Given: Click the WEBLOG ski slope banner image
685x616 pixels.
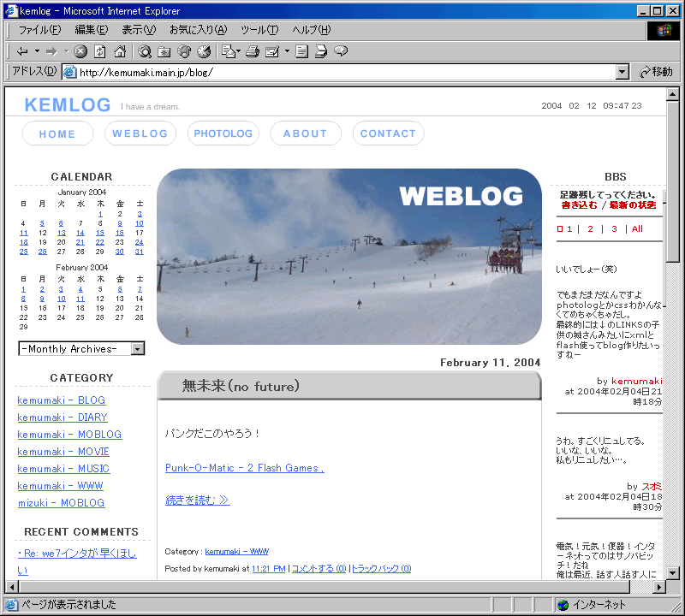Looking at the screenshot, I should pyautogui.click(x=349, y=257).
